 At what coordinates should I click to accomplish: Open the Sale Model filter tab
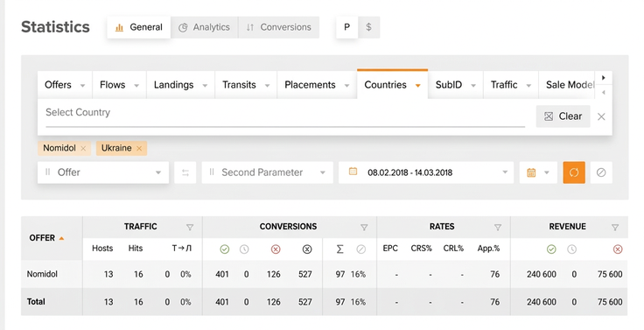point(567,85)
